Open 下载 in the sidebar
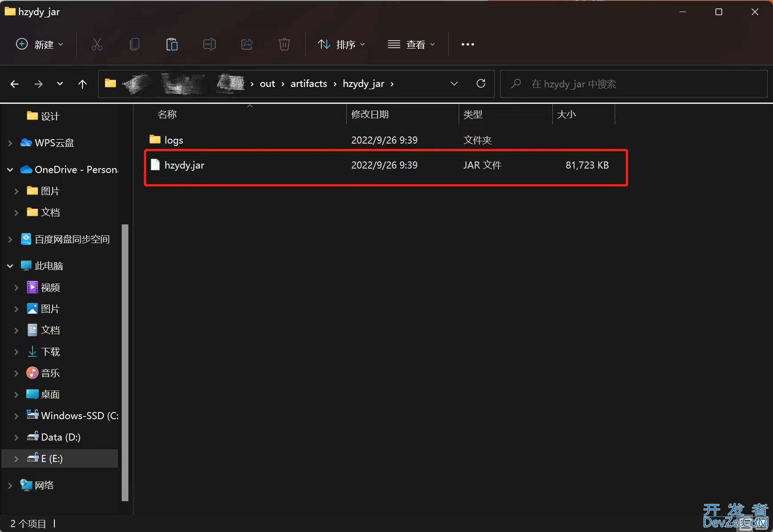 point(43,352)
